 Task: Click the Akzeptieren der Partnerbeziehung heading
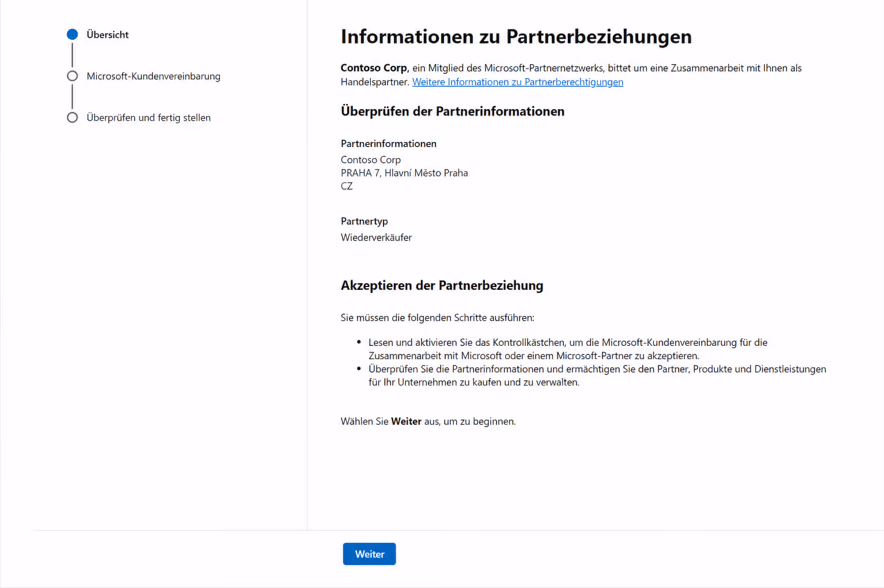point(442,286)
